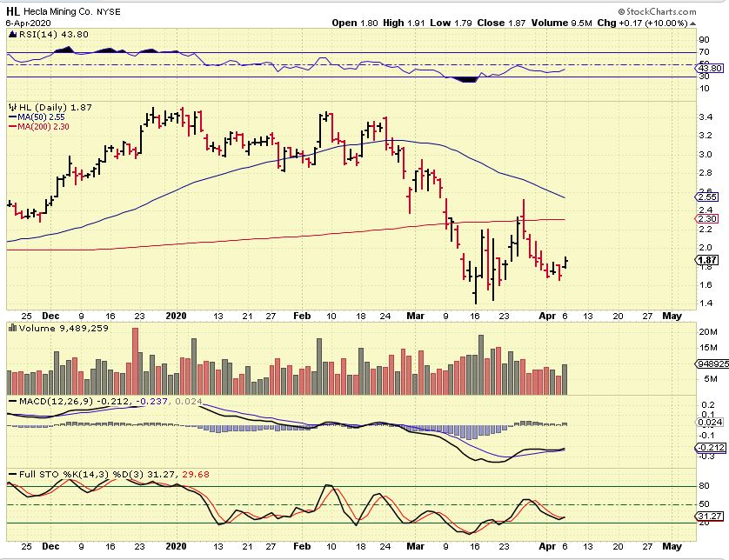Click the up triangle after the Chg percentage
Viewport: 729px width, 560px height.
coord(693,23)
